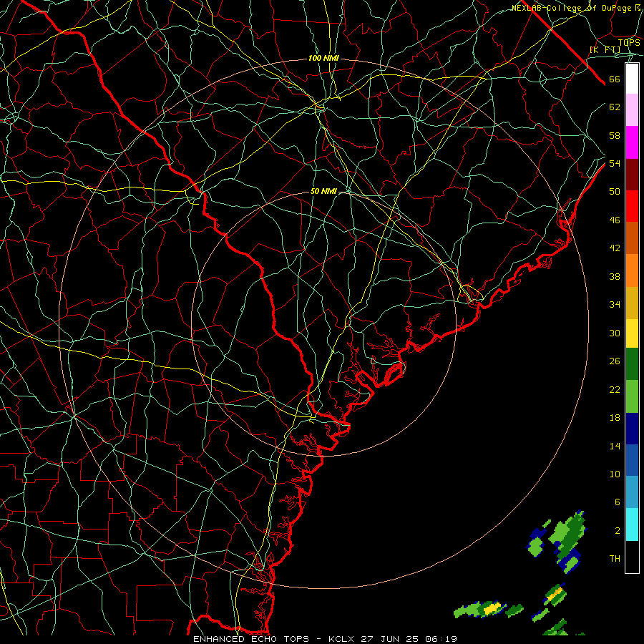
Task: Click the legend value '34'
Action: pyautogui.click(x=615, y=305)
